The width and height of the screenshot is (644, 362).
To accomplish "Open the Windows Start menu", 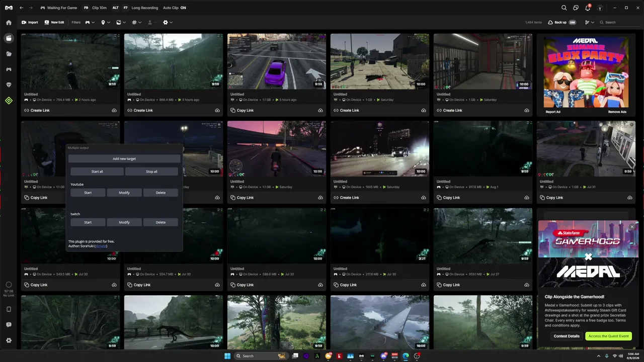I will click(x=227, y=356).
